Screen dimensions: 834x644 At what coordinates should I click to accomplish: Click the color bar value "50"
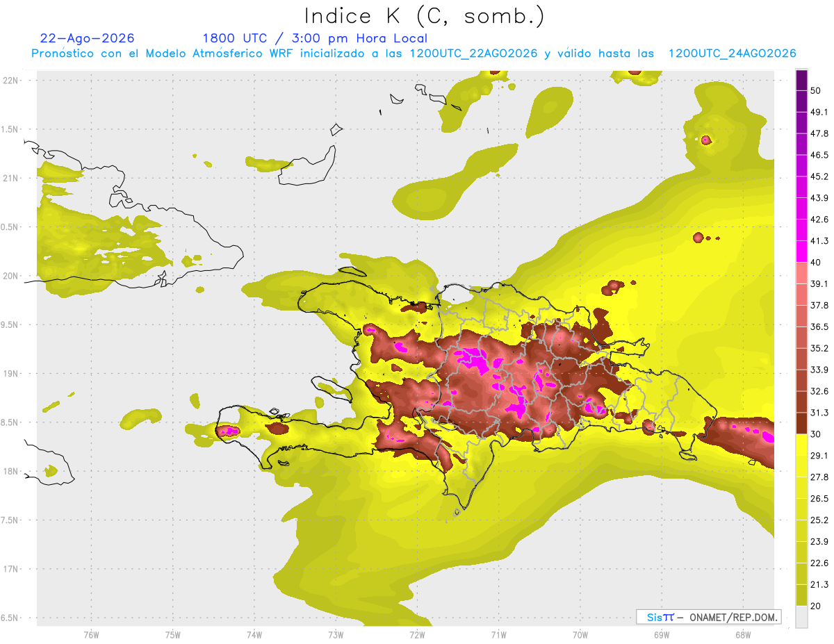(817, 91)
